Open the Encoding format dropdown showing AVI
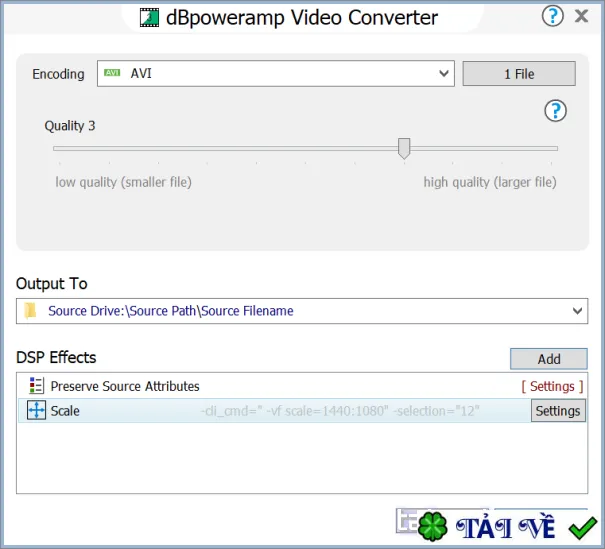The height and width of the screenshot is (549, 605). click(275, 73)
